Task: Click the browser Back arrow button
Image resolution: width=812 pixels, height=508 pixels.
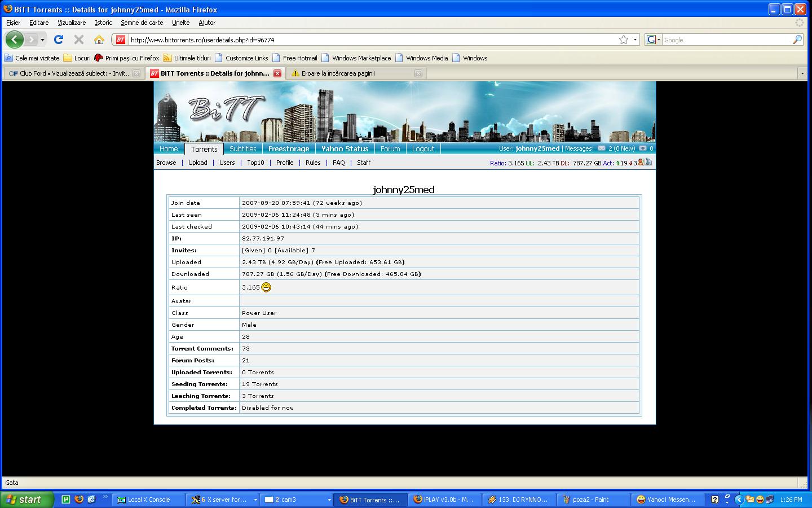Action: point(15,40)
